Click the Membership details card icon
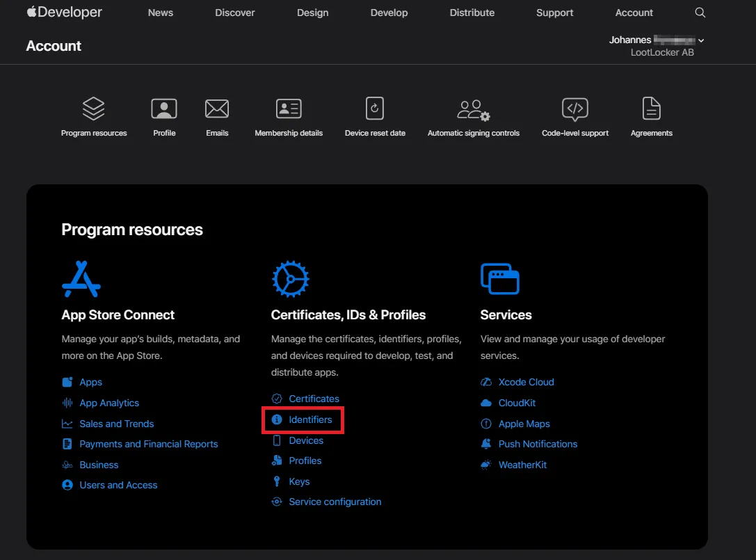 pyautogui.click(x=289, y=109)
